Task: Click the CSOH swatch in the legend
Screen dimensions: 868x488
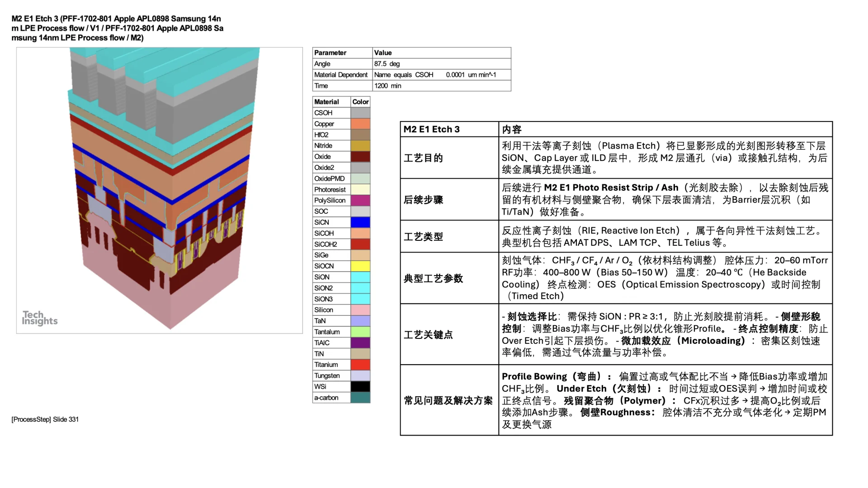Action: tap(360, 113)
